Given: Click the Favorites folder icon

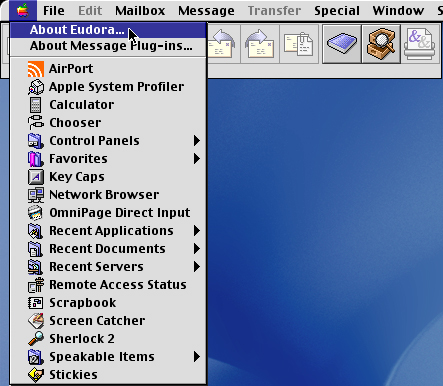Looking at the screenshot, I should tap(36, 159).
